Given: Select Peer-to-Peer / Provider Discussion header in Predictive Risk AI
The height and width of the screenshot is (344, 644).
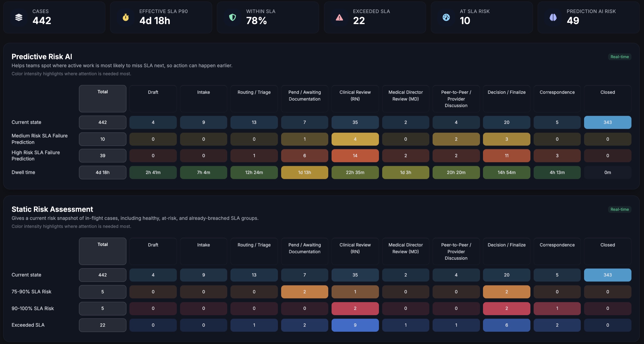Looking at the screenshot, I should point(456,98).
